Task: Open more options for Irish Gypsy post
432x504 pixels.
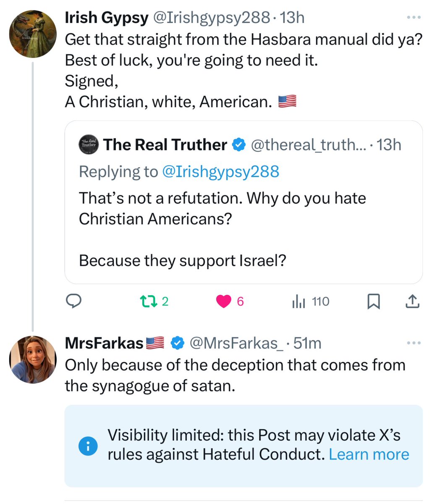Action: click(414, 17)
